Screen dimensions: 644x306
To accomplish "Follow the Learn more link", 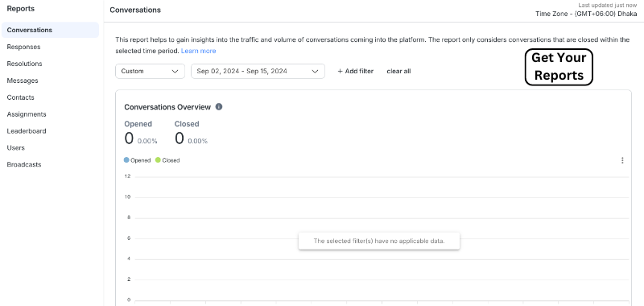I will click(198, 51).
